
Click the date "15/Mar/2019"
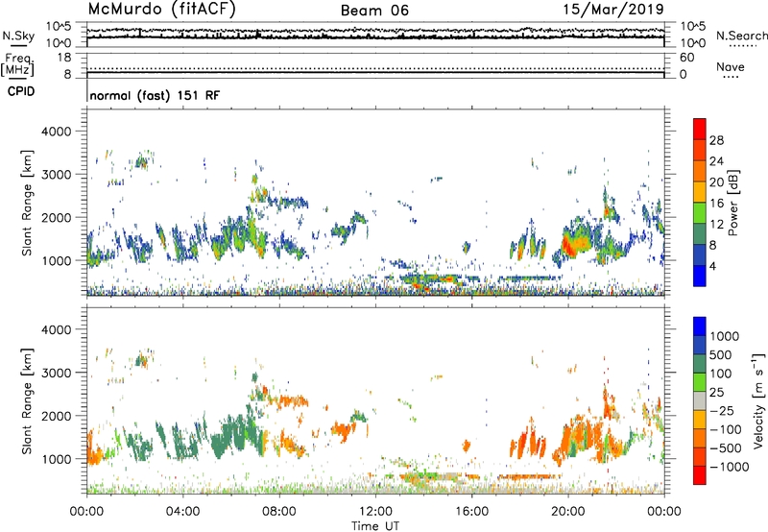pos(613,10)
